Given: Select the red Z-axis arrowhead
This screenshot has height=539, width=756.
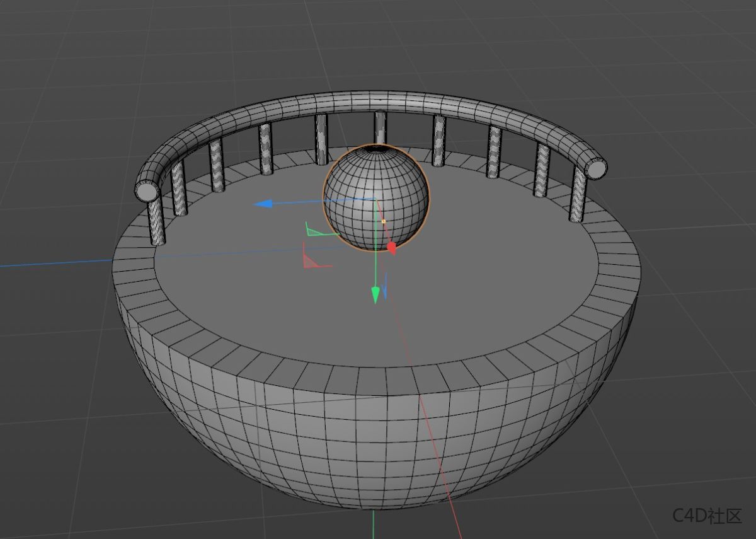Looking at the screenshot, I should [x=392, y=247].
